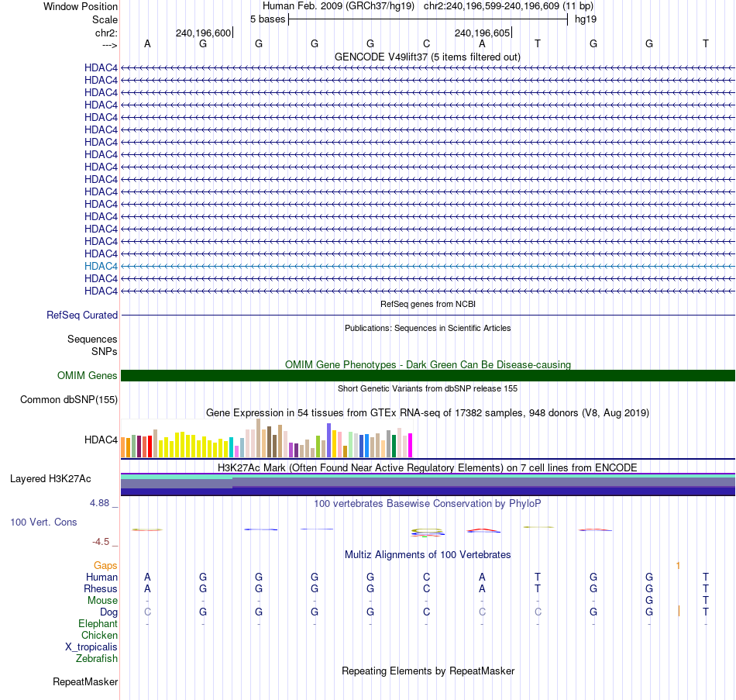Viewport: 736px width, 700px height.
Task: Click the hg19 assembly label beside scale bar
Action: tap(586, 19)
